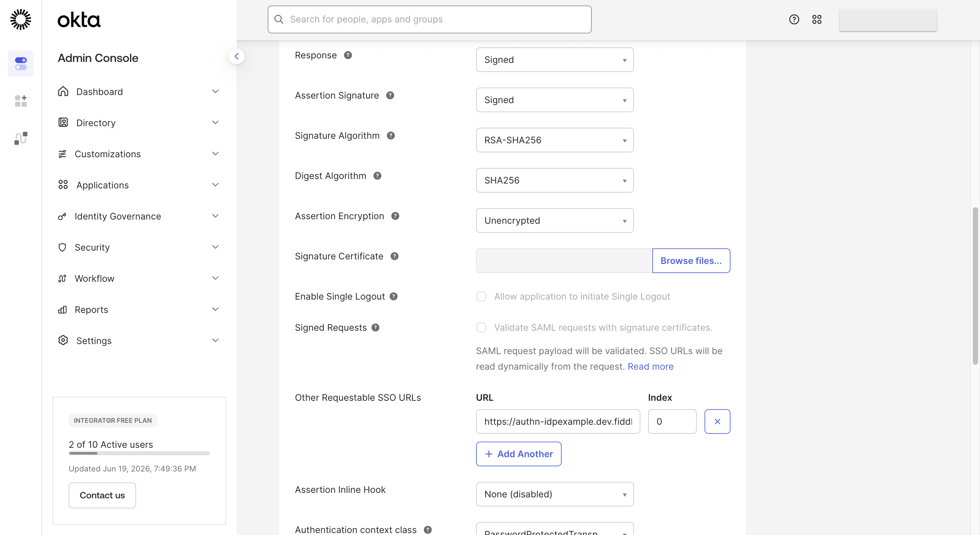980x535 pixels.
Task: Open the Assertion Encryption Unencrypted dropdown
Action: [x=555, y=221]
